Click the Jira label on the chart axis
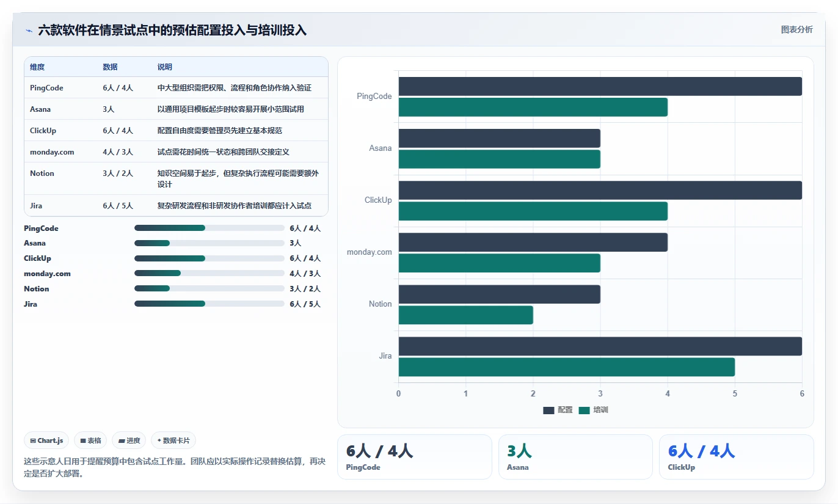Viewport: 838px width, 504px height. coord(385,356)
